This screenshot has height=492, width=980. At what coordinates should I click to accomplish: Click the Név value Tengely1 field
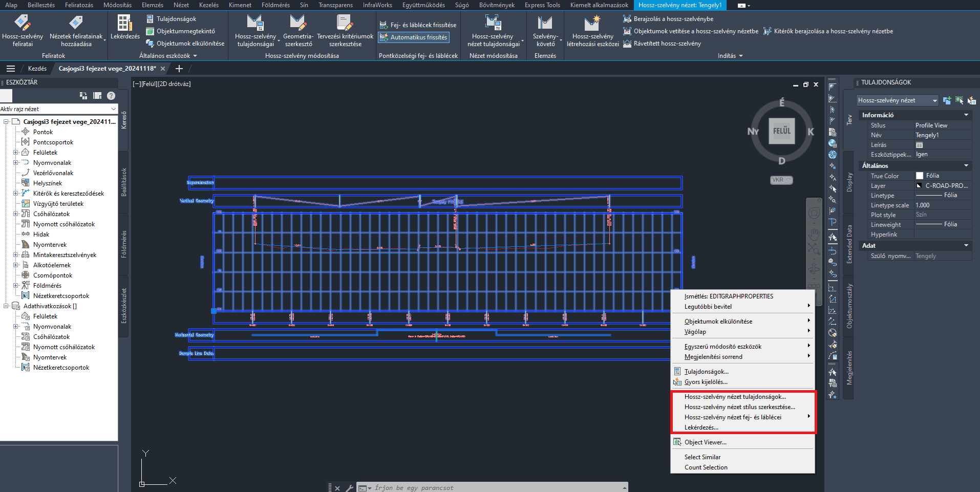(x=943, y=135)
